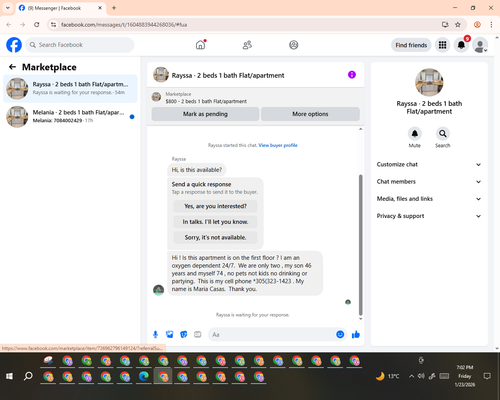Open Windows taskbar search
Viewport: 500px width, 400px height.
click(x=28, y=376)
